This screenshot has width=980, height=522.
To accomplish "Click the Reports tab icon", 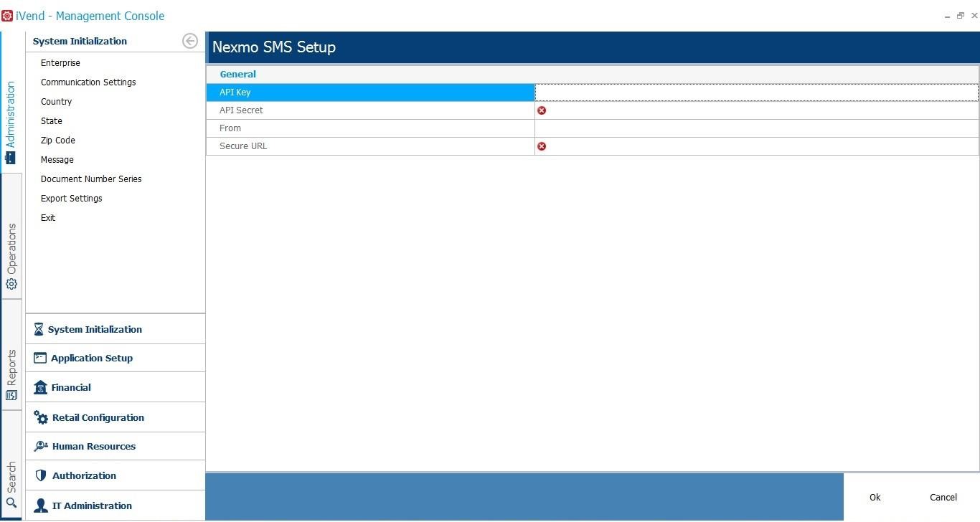I will 11,395.
